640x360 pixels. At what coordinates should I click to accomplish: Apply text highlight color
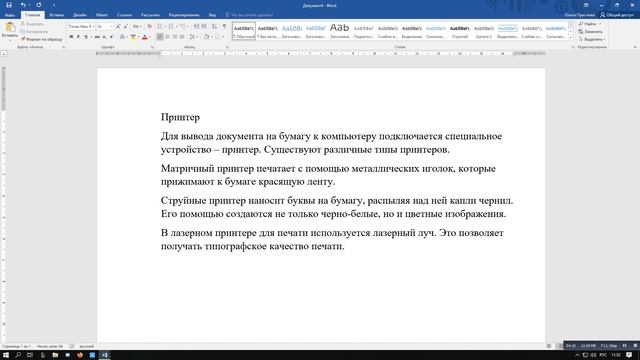coord(133,37)
